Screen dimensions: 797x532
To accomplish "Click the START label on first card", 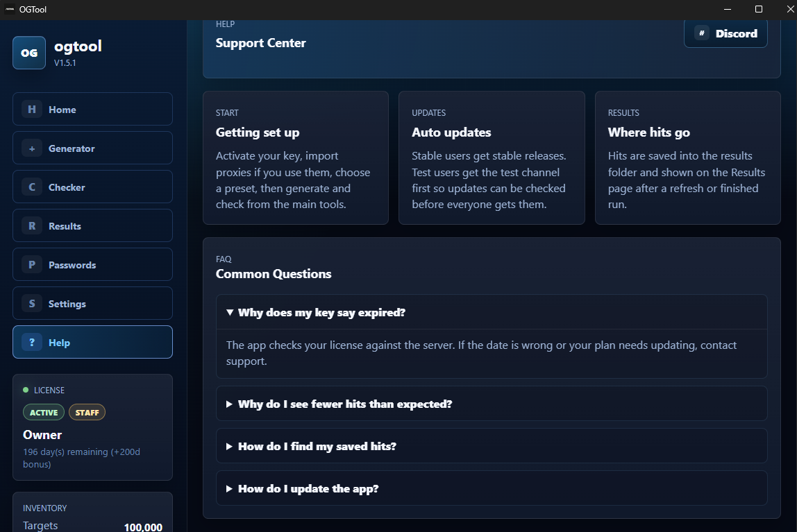I will point(227,112).
